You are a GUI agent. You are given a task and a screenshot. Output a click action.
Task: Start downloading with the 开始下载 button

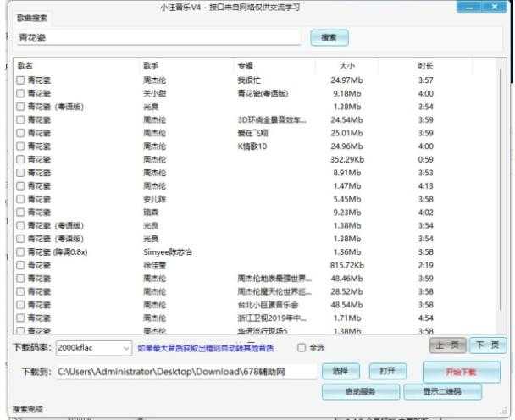(x=461, y=372)
